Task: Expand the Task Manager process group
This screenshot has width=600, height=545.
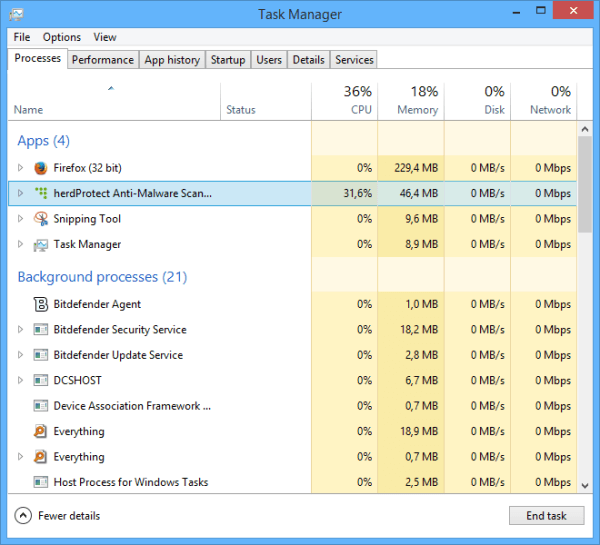Action: (x=20, y=244)
